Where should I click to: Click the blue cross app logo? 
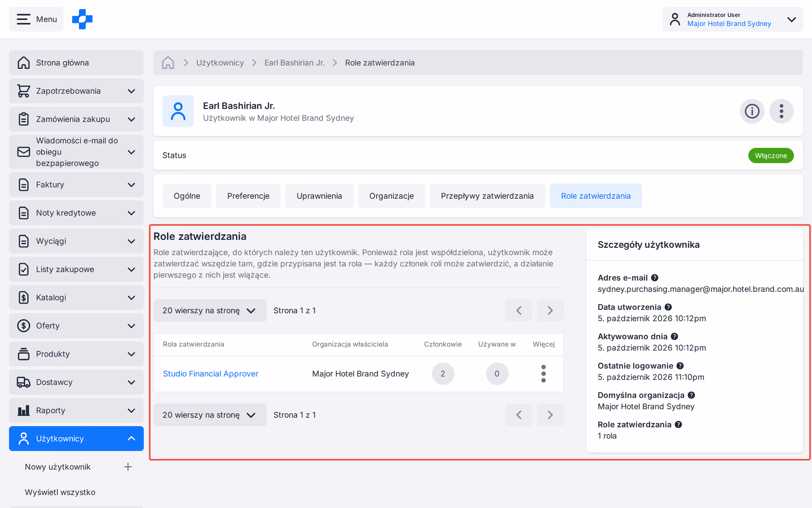[x=82, y=19]
